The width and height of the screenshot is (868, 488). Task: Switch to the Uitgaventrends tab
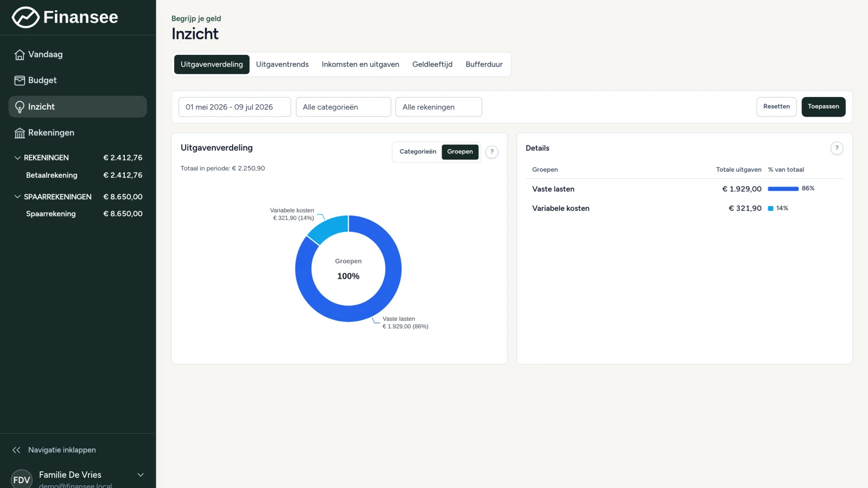[282, 65]
